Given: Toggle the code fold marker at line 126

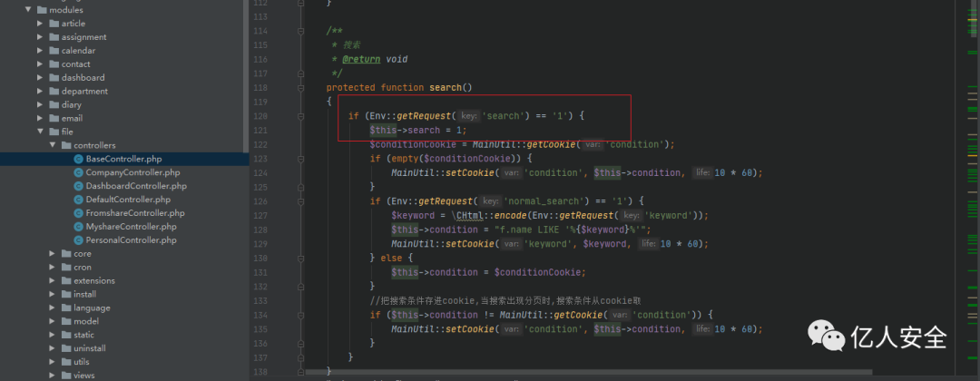Looking at the screenshot, I should pos(301,201).
